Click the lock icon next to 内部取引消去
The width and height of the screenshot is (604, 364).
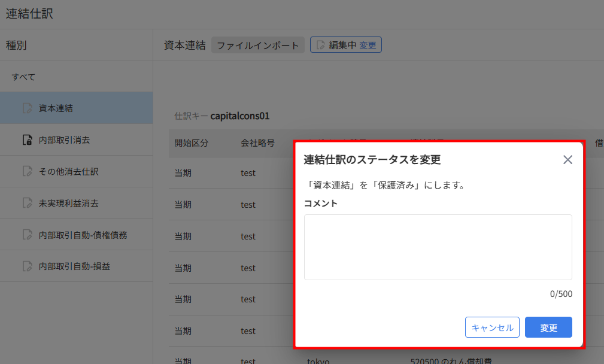tap(27, 140)
